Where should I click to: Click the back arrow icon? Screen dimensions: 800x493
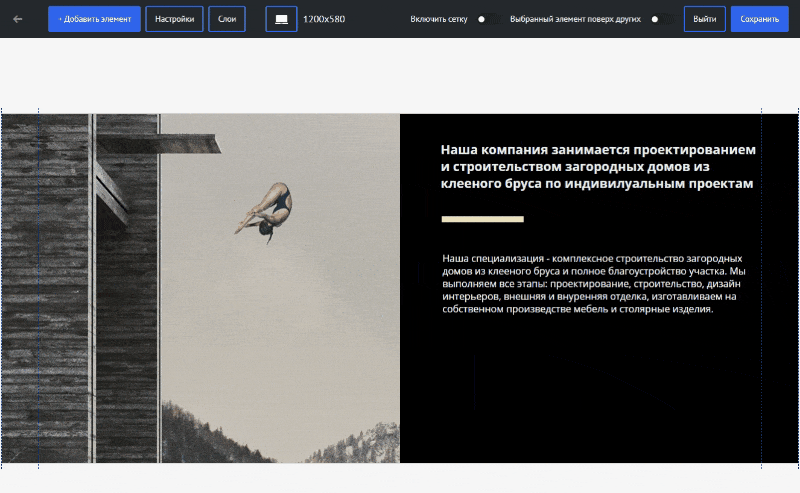pos(18,19)
